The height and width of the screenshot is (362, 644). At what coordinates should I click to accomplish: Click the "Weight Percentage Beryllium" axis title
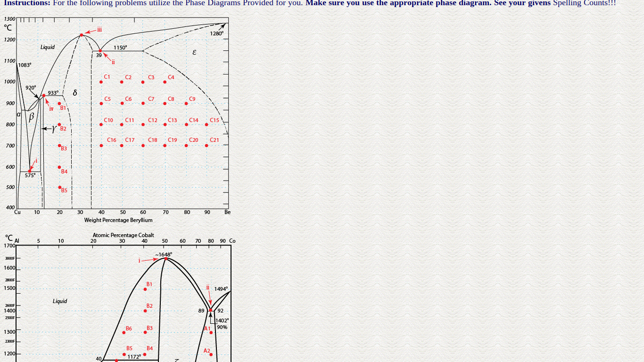[x=118, y=220]
